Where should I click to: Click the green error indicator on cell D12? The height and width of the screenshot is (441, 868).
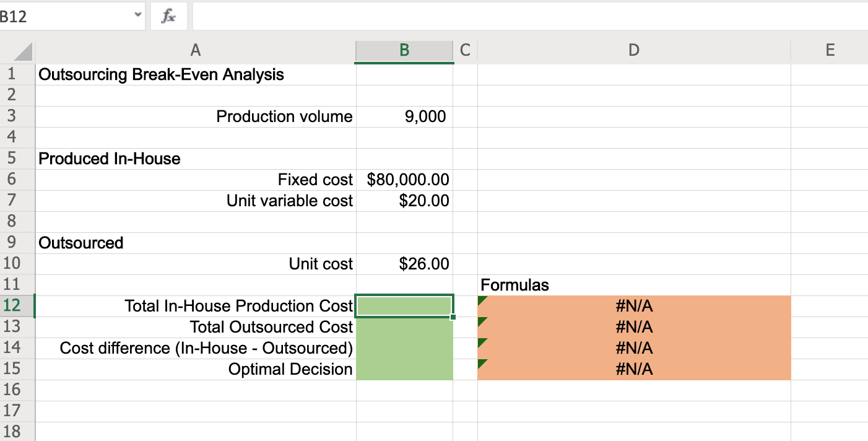482,299
